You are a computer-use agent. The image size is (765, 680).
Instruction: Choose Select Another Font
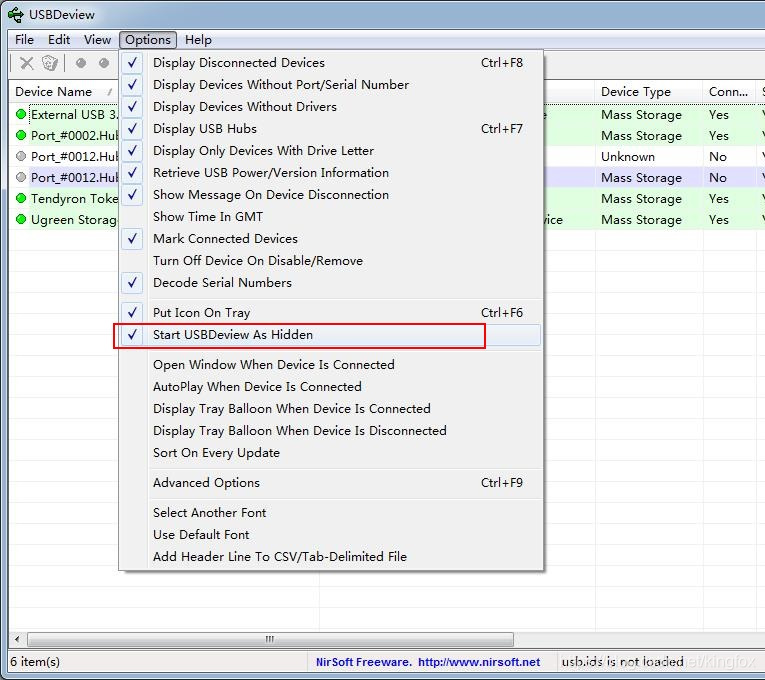(331, 513)
